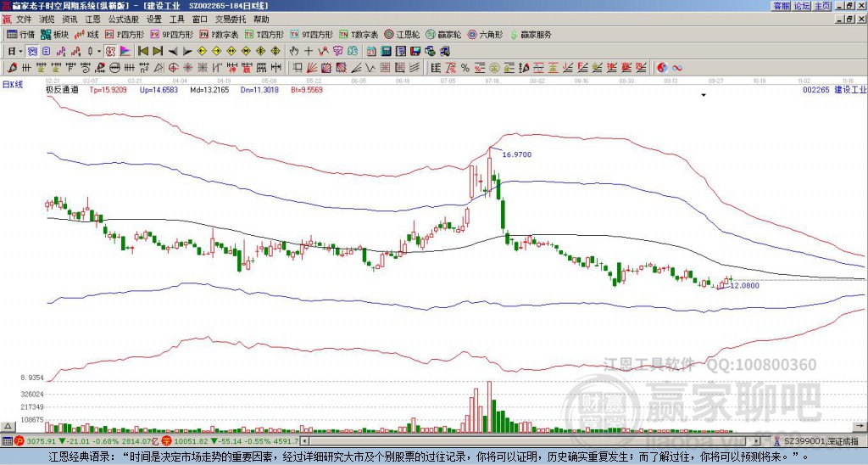868x465 pixels.
Task: Jump to last bar icon
Action: [158, 52]
